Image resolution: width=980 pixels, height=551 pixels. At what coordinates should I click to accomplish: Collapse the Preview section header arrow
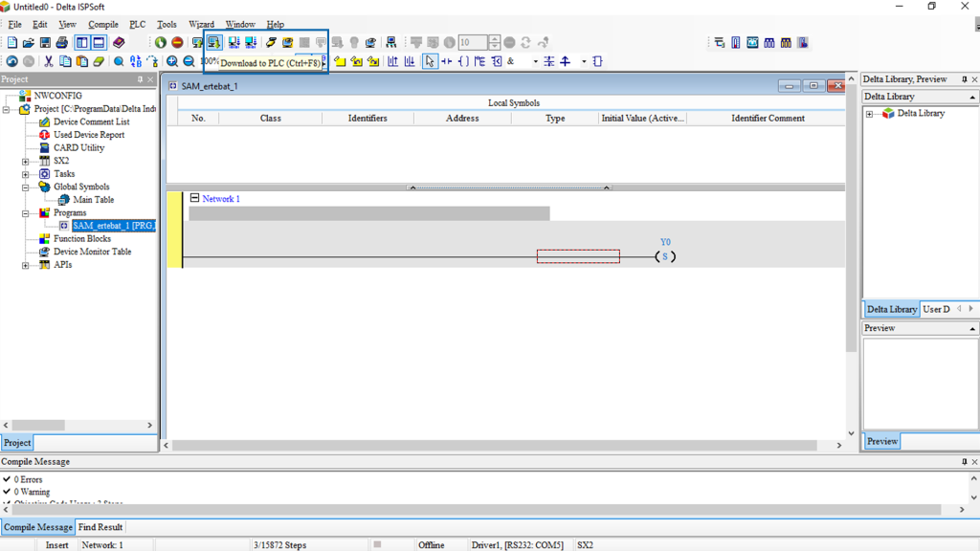point(972,329)
